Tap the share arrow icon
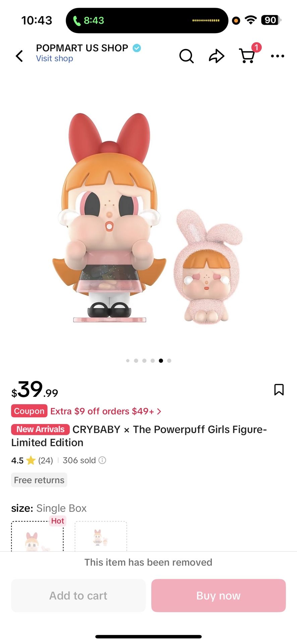 (x=217, y=56)
